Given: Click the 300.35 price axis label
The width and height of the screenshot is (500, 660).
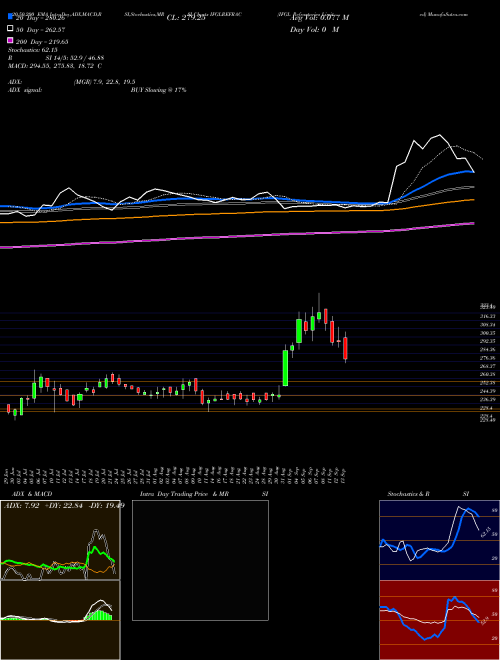Looking at the screenshot, I should click(488, 333).
